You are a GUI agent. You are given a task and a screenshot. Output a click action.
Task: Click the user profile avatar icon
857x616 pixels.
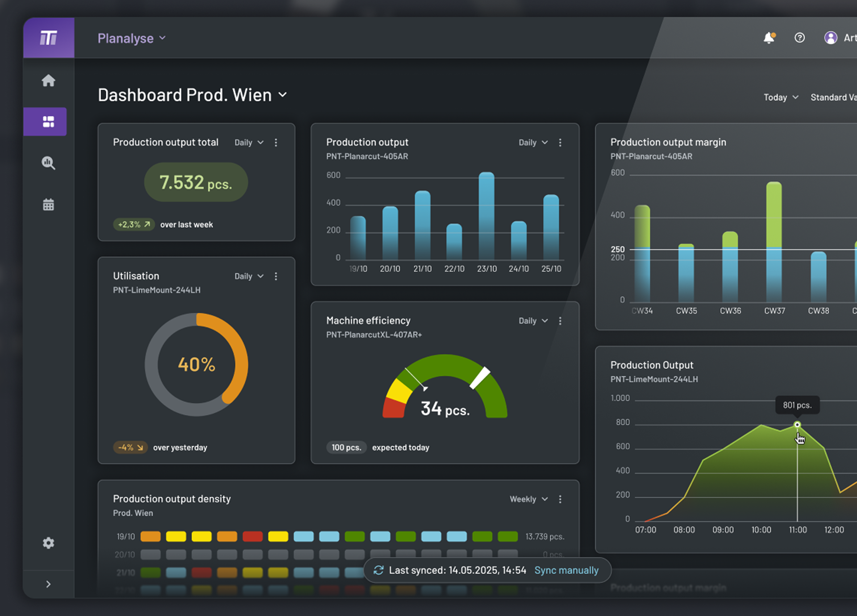830,38
